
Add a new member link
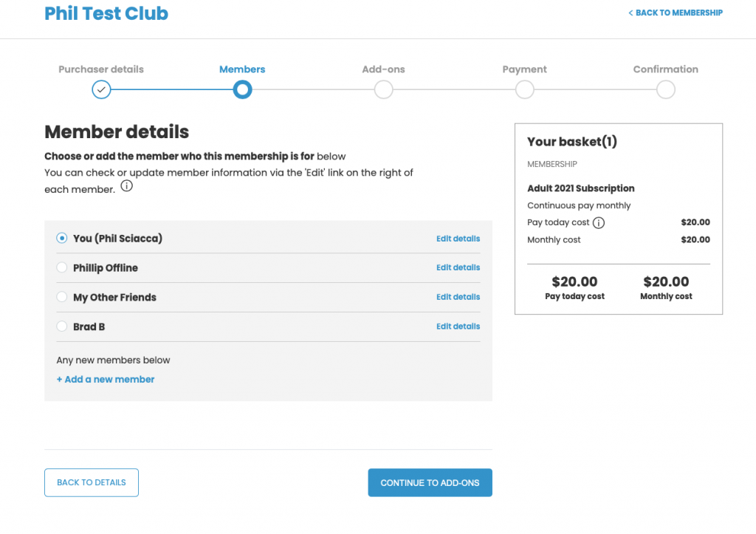pyautogui.click(x=106, y=380)
